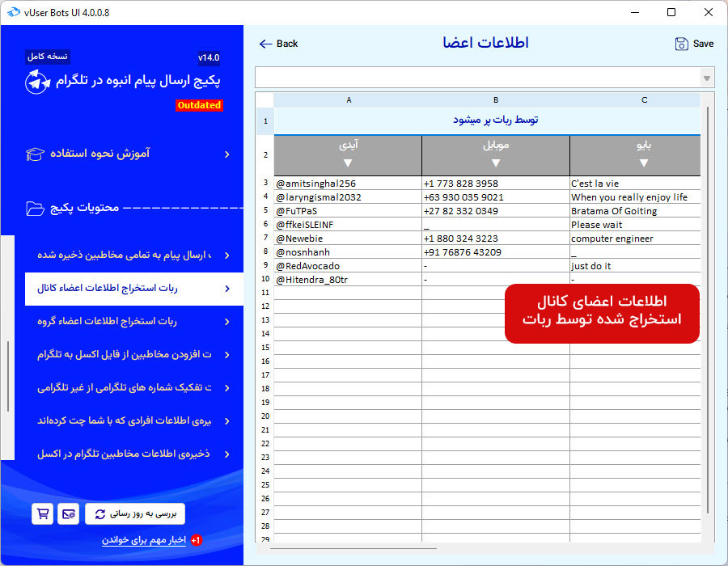Select اطلاعات افرادی که با شما چت کرده‌اند
The image size is (728, 566).
coord(134,421)
